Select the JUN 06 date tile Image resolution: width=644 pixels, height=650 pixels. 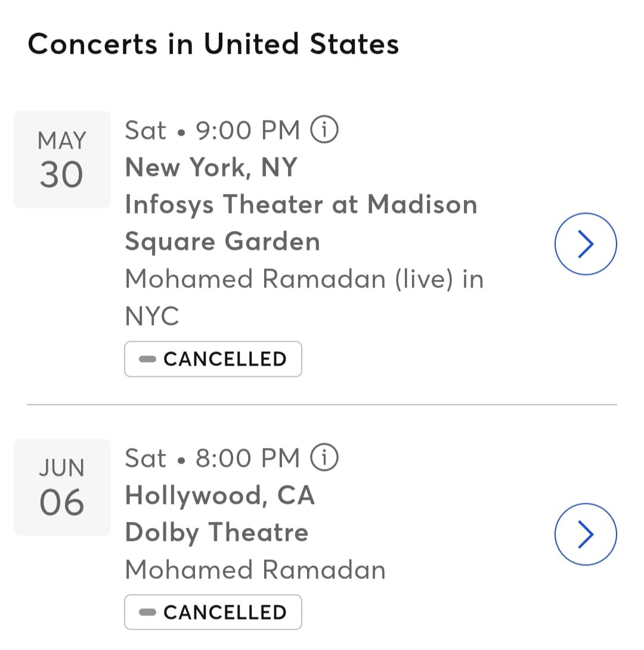coord(62,487)
